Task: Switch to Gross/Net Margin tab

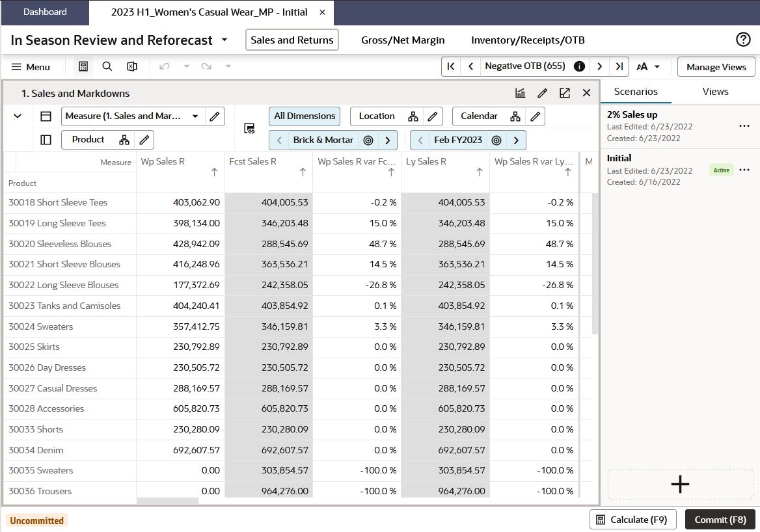Action: point(403,40)
